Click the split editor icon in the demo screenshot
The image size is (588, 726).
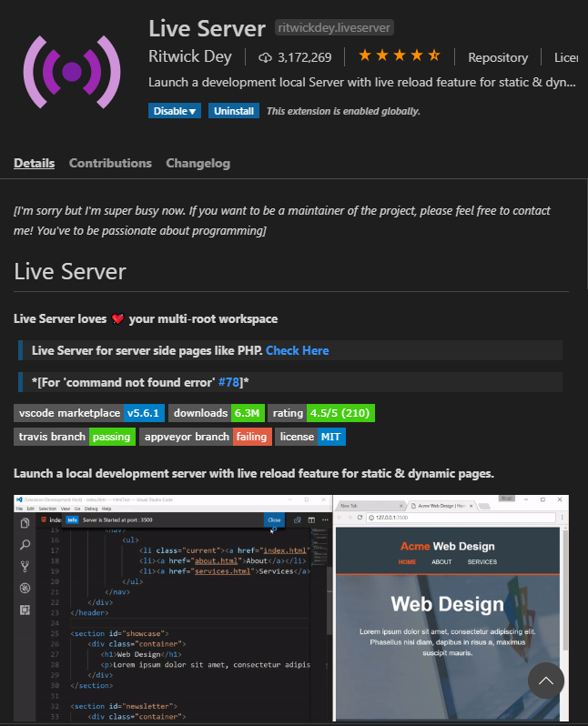click(x=311, y=520)
